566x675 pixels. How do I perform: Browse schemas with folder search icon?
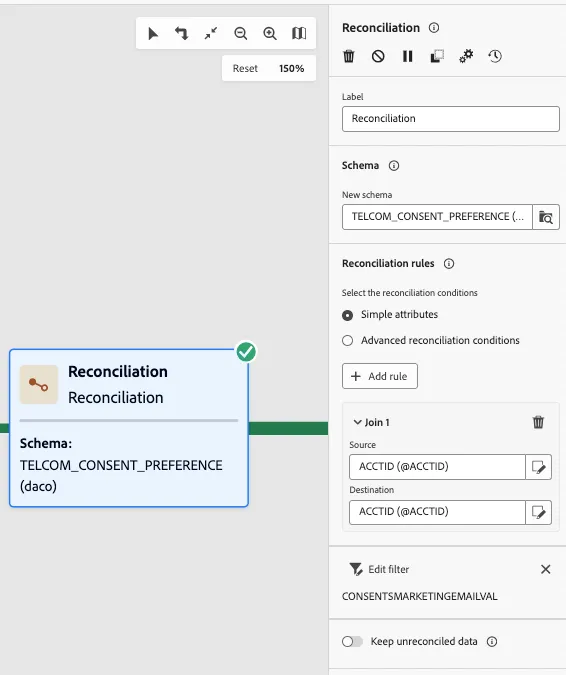click(x=546, y=217)
